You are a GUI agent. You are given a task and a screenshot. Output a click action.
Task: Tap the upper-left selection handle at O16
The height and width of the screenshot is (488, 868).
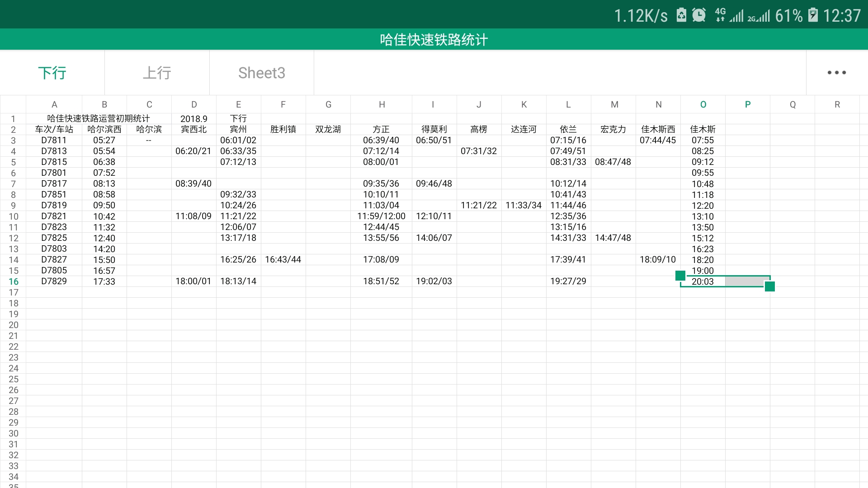click(x=680, y=276)
